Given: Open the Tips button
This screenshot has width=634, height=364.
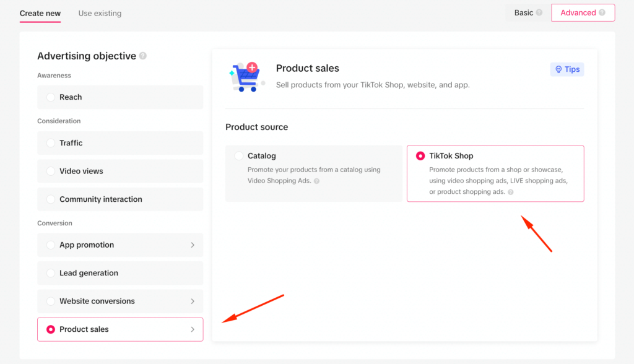Looking at the screenshot, I should tap(567, 69).
